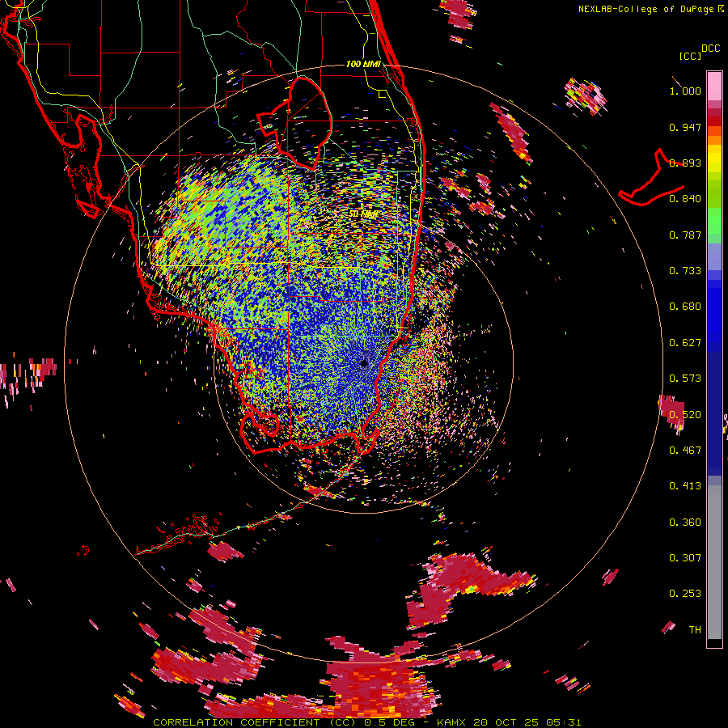
Task: Pick the light pink top of the color scale
Action: 714,86
